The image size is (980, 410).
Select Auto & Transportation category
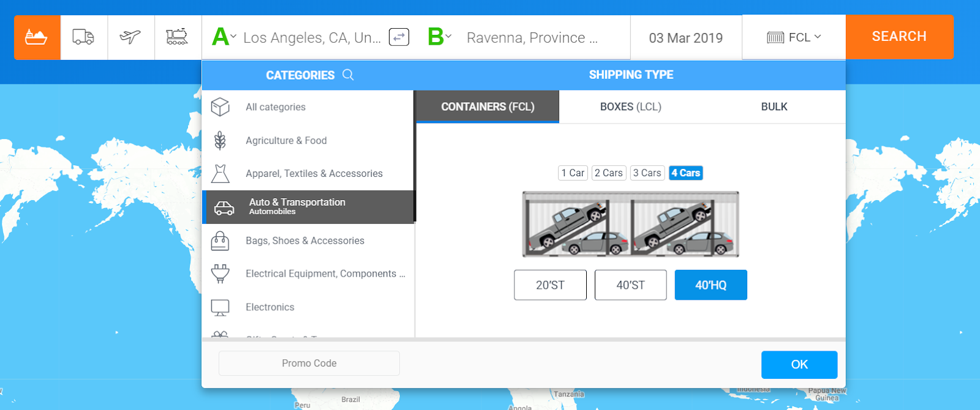(x=308, y=207)
